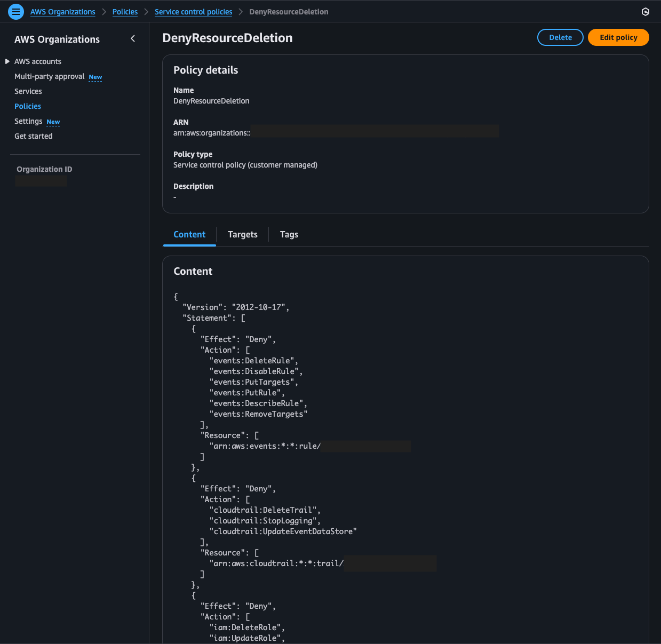
Task: Switch to the Targets tab
Action: pos(242,234)
